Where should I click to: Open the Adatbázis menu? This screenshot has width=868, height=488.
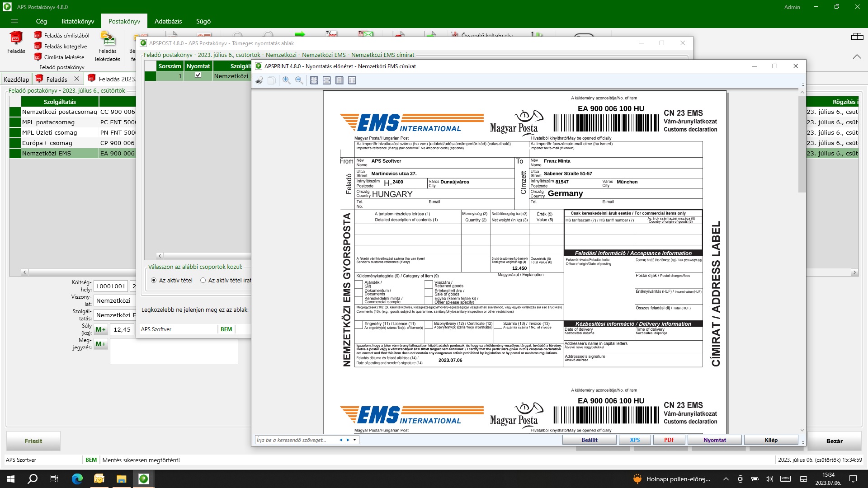(168, 21)
